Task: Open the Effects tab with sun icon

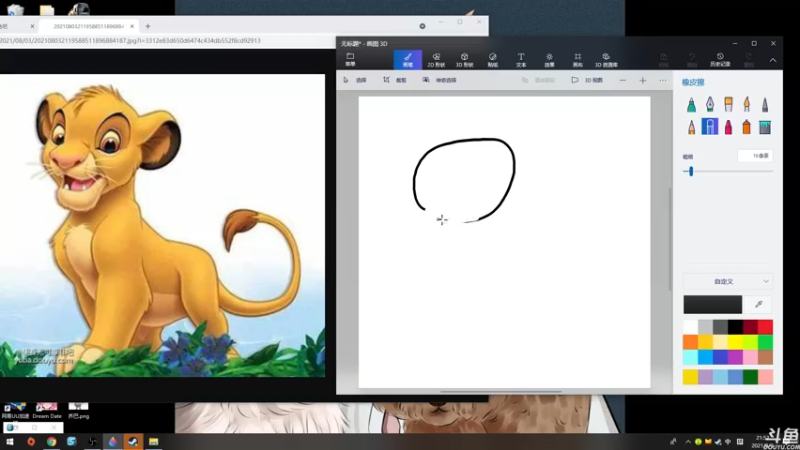Action: [549, 60]
